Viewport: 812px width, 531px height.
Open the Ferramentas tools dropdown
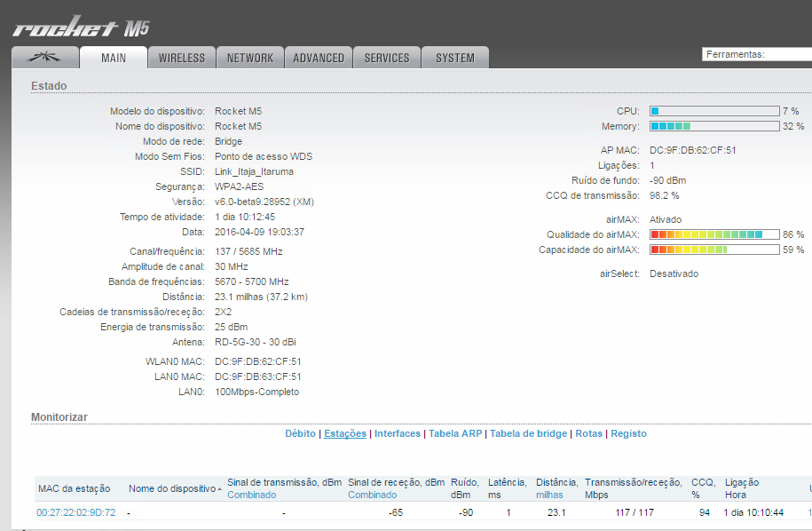point(757,54)
